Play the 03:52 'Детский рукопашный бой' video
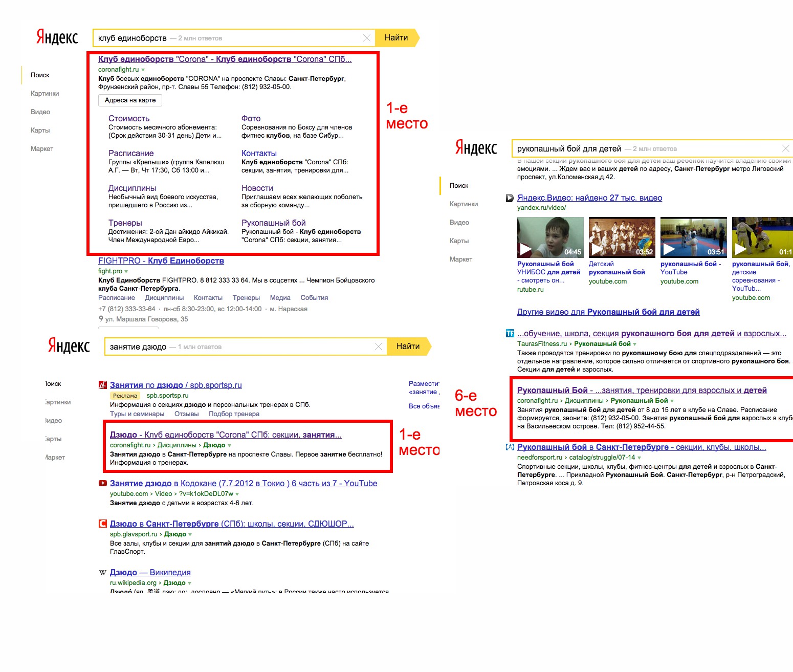The width and height of the screenshot is (793, 672). coord(622,237)
